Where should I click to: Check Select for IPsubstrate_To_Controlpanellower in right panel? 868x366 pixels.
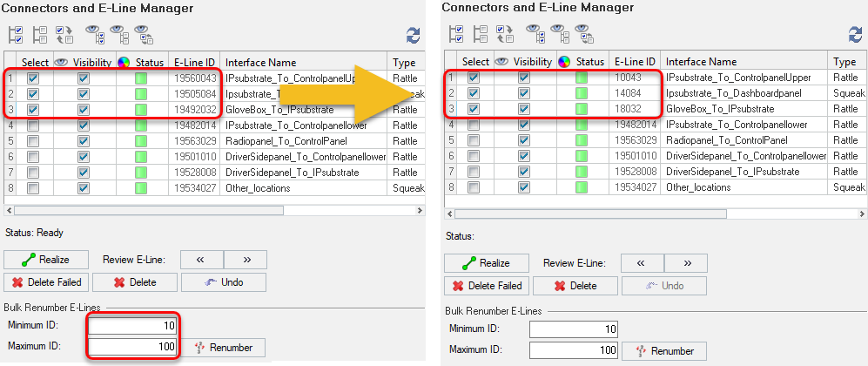(x=474, y=125)
